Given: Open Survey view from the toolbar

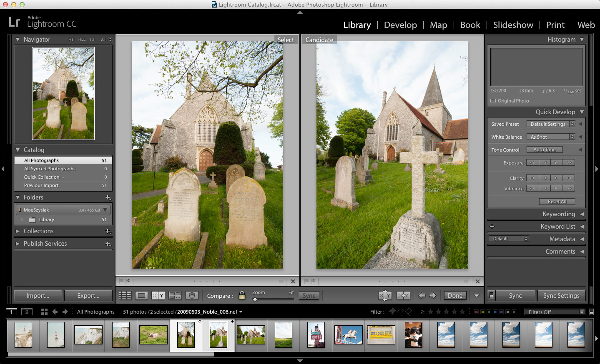Looking at the screenshot, I should click(174, 295).
